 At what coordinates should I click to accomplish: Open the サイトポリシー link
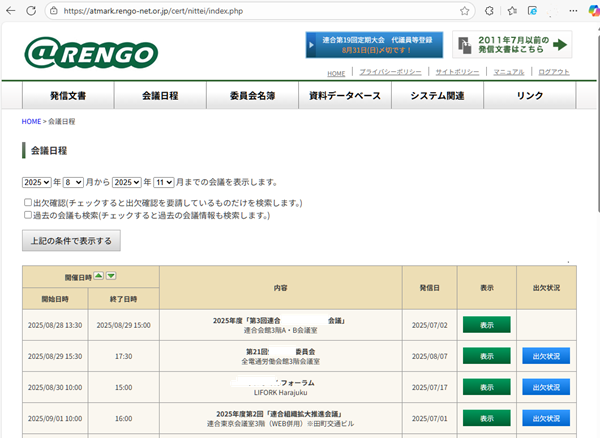click(457, 72)
